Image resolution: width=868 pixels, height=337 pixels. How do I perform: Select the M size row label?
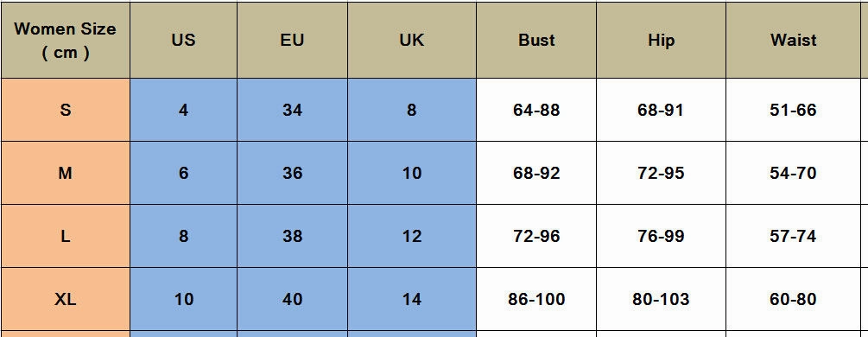(66, 173)
